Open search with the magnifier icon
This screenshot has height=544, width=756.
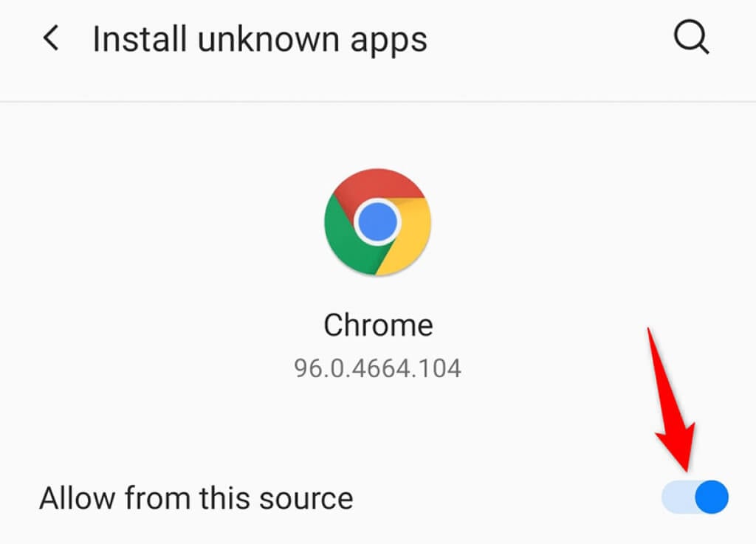point(692,39)
